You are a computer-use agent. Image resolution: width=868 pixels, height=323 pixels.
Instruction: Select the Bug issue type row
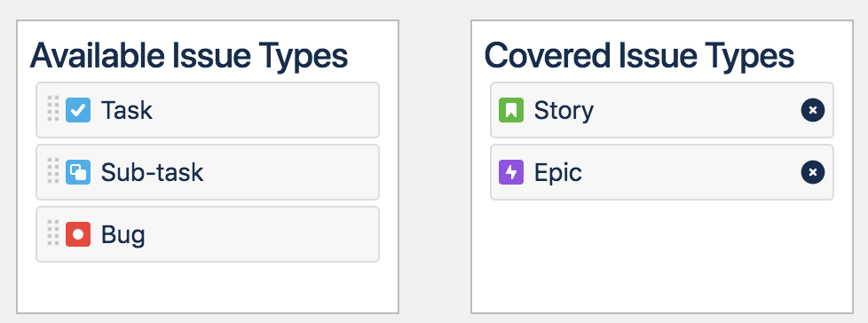click(x=208, y=234)
